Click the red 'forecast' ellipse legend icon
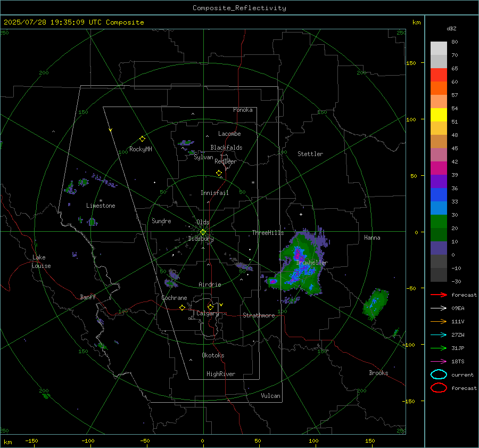This screenshot has height=448, width=479. click(x=439, y=388)
